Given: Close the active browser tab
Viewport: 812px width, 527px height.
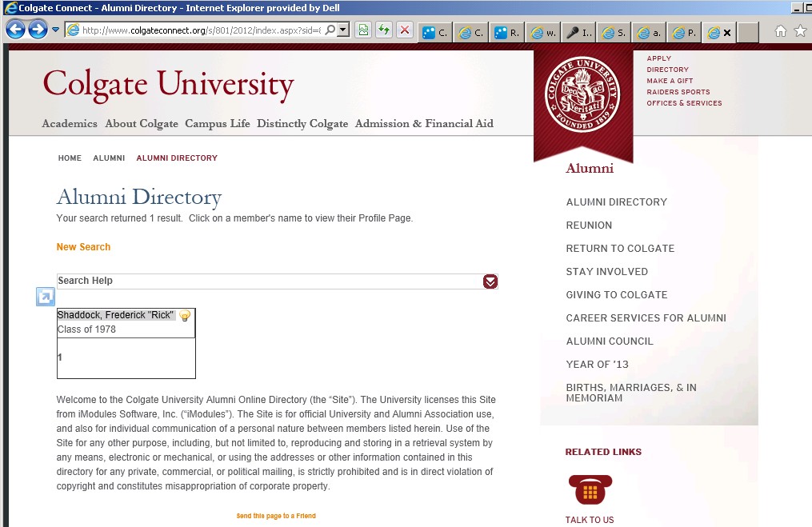Looking at the screenshot, I should point(727,33).
